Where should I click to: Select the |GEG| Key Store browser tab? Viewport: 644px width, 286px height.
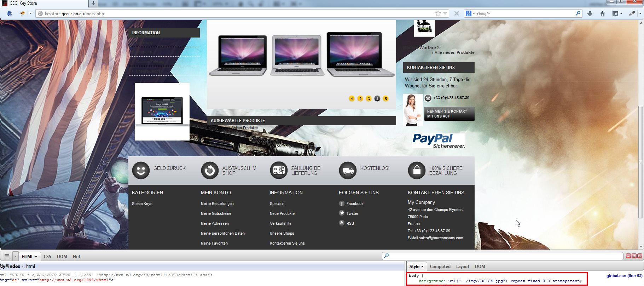point(44,3)
